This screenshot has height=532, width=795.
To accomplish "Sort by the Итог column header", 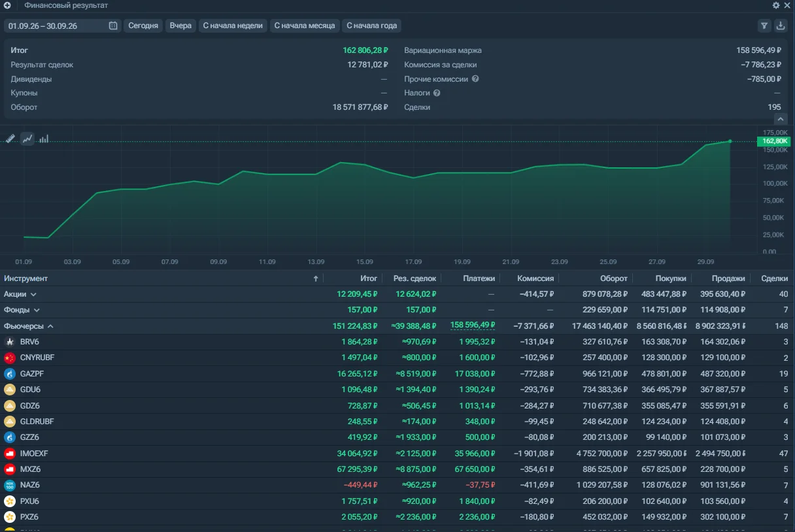I will [x=369, y=278].
